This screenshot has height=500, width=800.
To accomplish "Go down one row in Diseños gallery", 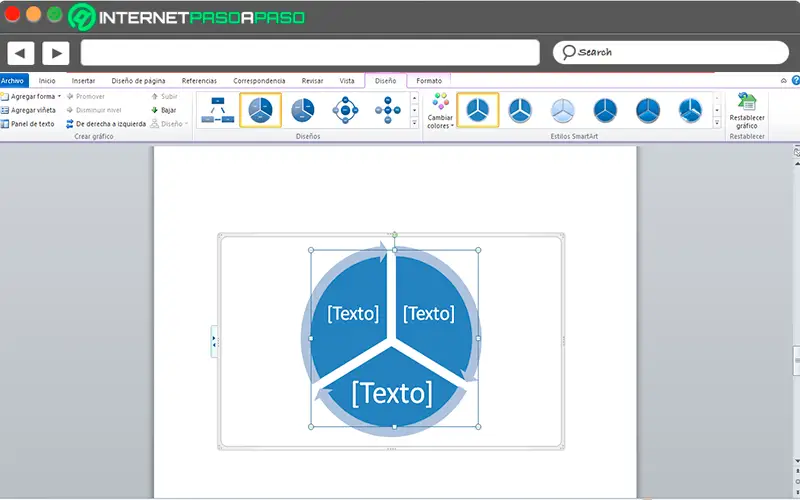I will 414,110.
